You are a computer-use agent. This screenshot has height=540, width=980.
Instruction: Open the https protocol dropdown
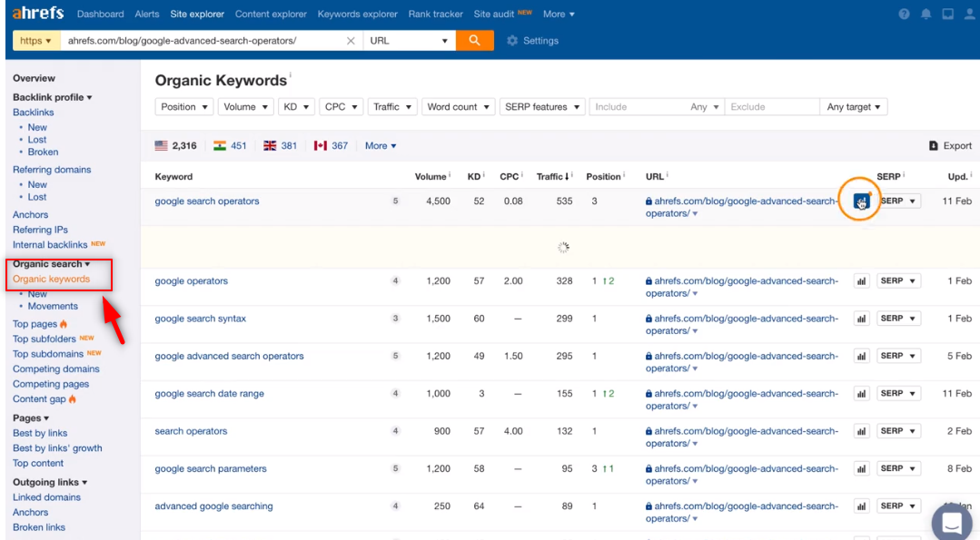pos(35,41)
